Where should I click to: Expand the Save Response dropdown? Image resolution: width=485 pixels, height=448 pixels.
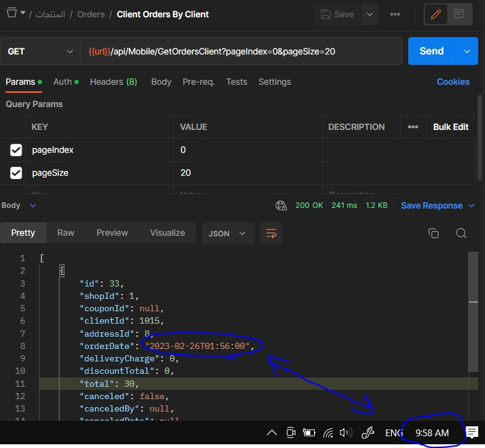(471, 205)
